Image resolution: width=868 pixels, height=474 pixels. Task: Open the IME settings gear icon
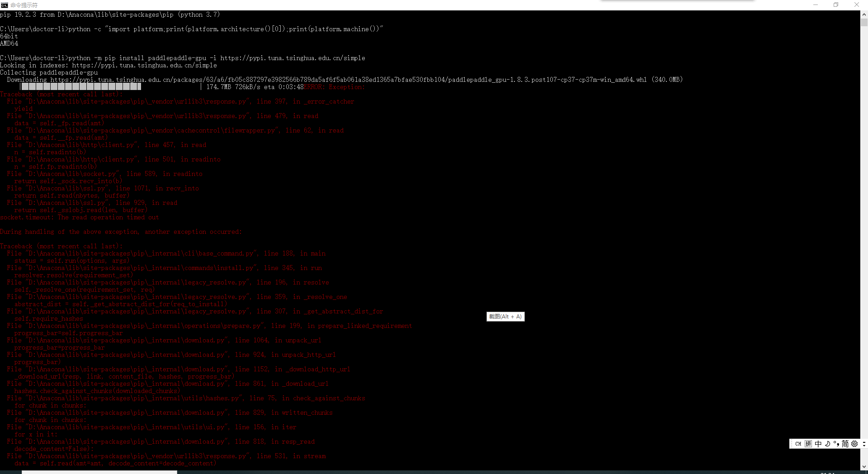pos(854,444)
